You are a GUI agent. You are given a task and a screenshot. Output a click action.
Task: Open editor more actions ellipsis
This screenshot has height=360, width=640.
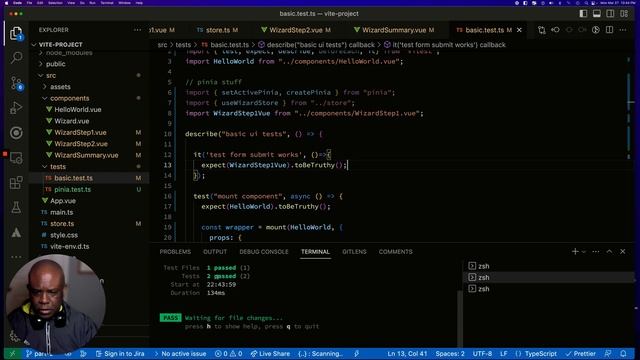click(622, 30)
